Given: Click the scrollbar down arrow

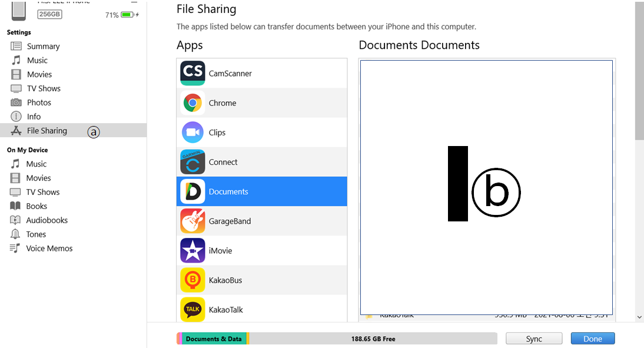Looking at the screenshot, I should [x=639, y=317].
